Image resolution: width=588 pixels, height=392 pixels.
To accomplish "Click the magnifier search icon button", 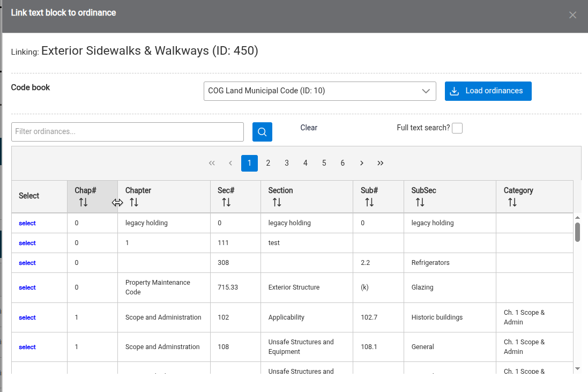I will click(262, 132).
